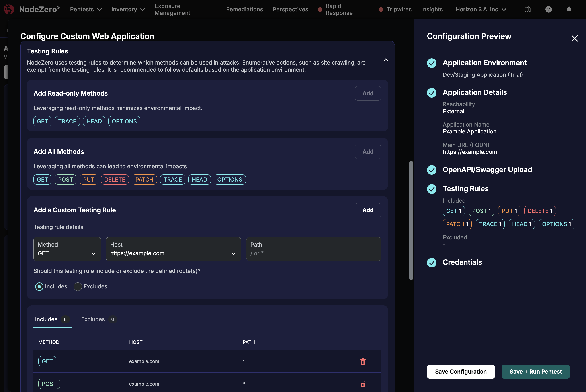Click Save Configuration button
586x392 pixels.
[x=461, y=372]
